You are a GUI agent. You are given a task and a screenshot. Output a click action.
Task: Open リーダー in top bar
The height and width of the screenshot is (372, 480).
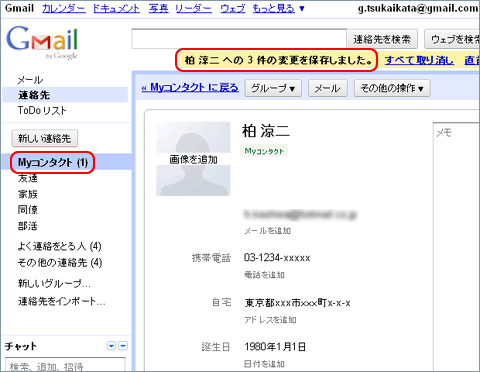[193, 8]
